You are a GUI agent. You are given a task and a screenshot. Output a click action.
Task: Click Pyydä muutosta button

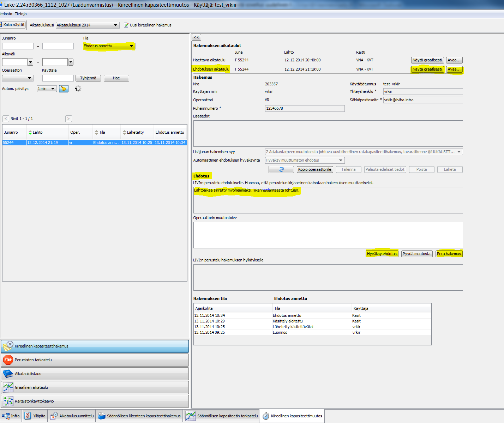tap(416, 254)
